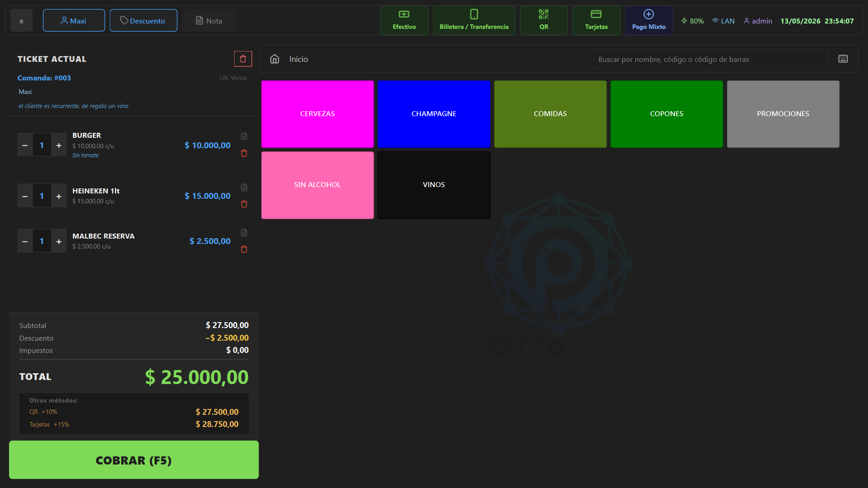Open the CHAMPAGNE category
The width and height of the screenshot is (868, 488).
pyautogui.click(x=434, y=114)
